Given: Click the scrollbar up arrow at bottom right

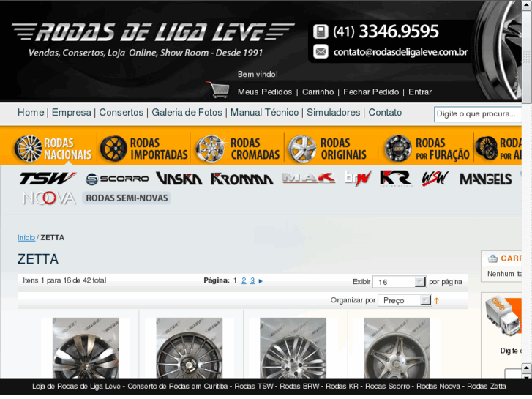Looking at the screenshot, I should (x=527, y=368).
